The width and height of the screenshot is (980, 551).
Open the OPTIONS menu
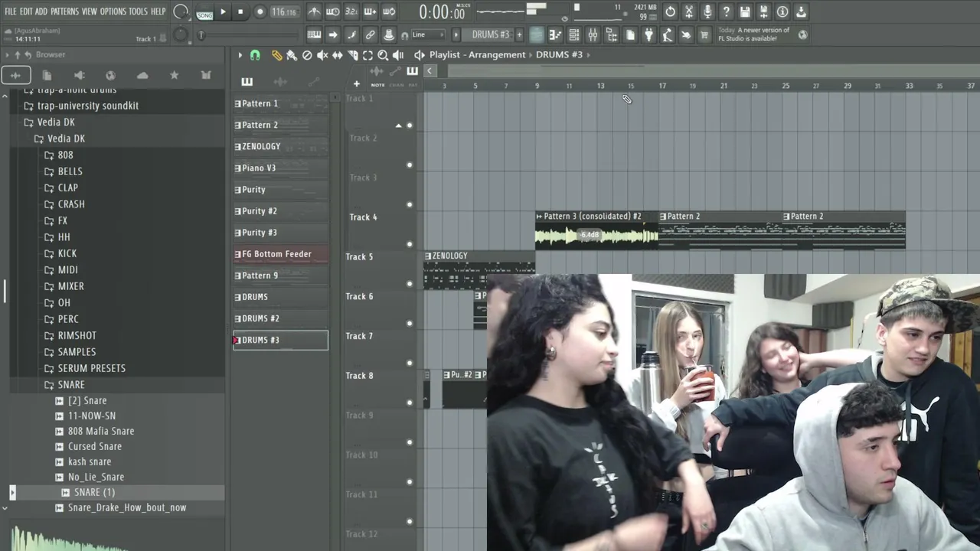pyautogui.click(x=113, y=11)
